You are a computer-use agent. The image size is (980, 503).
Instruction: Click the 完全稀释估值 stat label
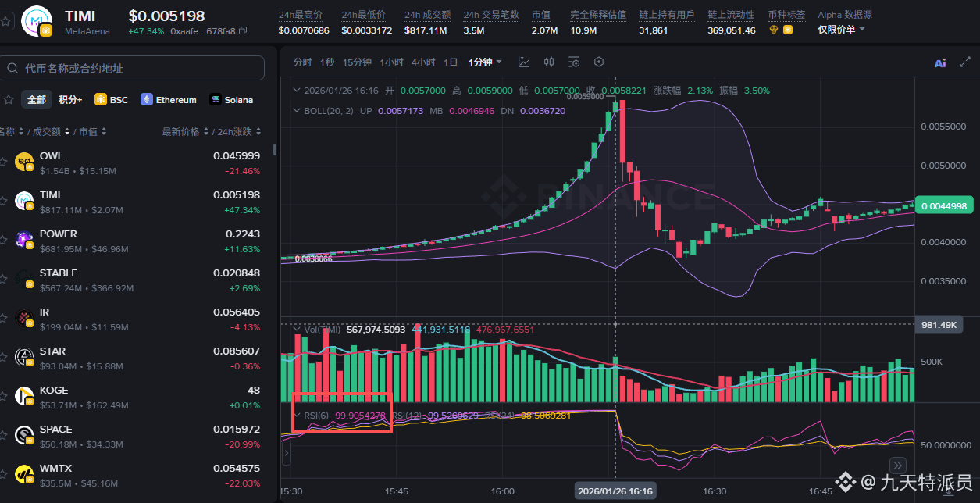point(598,15)
